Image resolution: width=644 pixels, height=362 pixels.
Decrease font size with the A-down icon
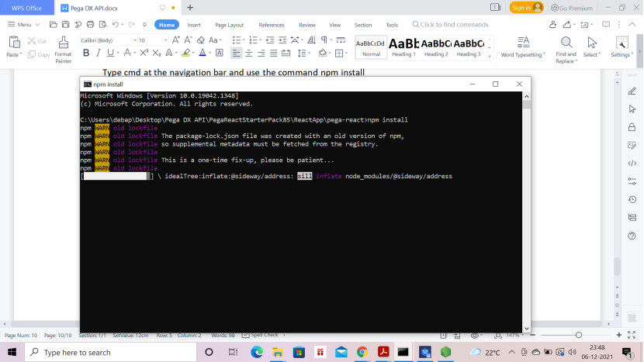tap(188, 40)
